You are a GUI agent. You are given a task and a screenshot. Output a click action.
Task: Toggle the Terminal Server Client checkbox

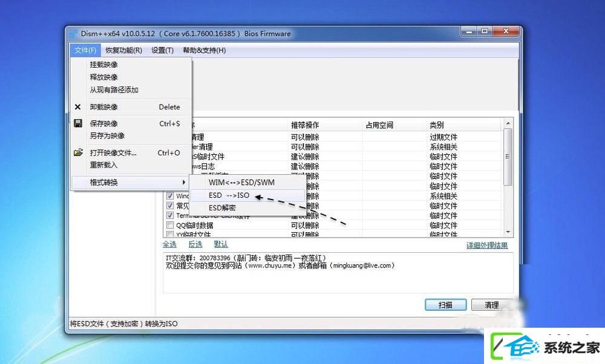point(170,215)
